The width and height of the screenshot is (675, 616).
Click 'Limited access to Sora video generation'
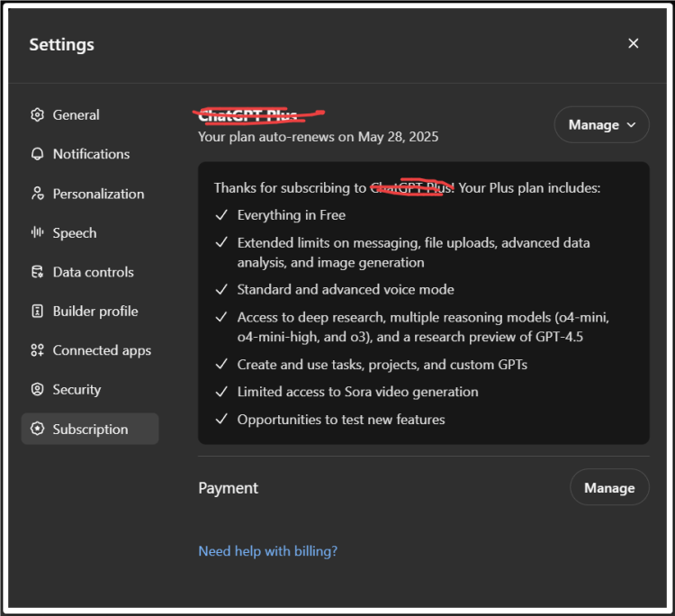(357, 392)
